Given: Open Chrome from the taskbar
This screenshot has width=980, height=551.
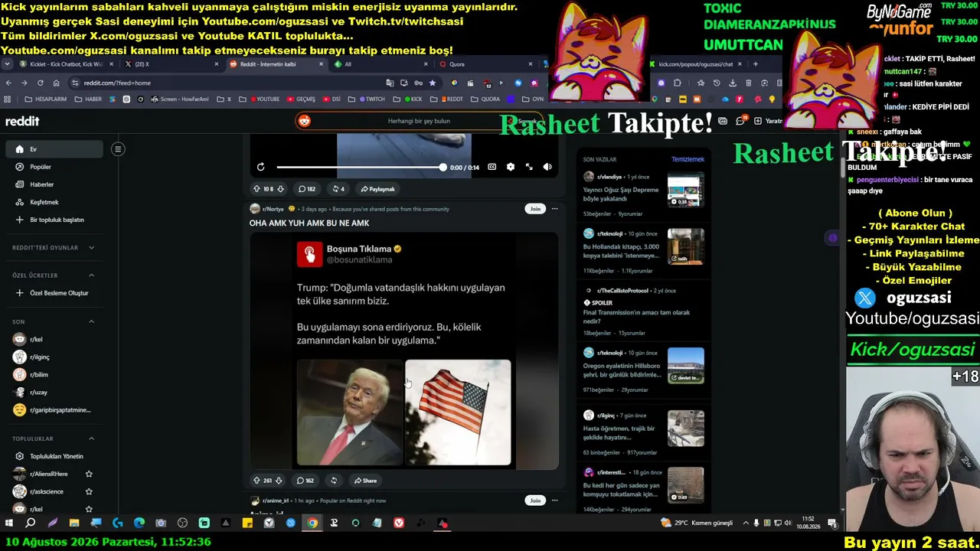Looking at the screenshot, I should [312, 523].
